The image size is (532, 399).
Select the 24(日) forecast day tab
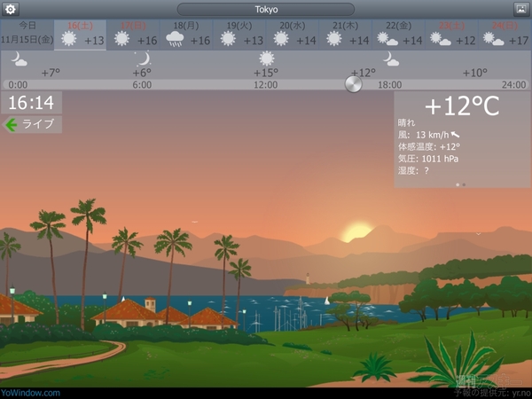tap(505, 35)
